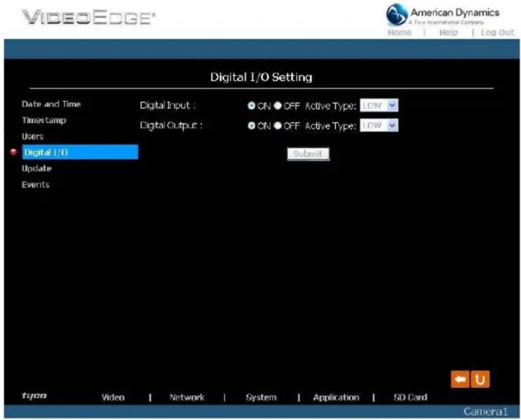Click the Digital Input label
This screenshot has width=521, height=420.
(168, 106)
